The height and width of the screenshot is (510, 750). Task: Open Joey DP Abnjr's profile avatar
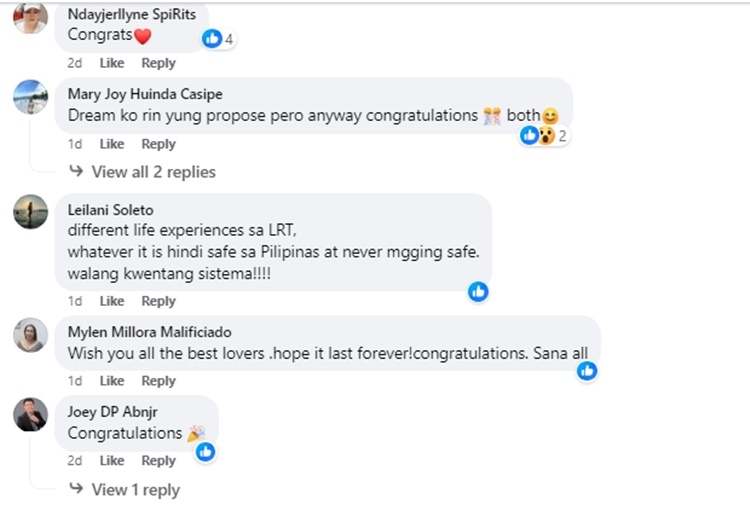(30, 414)
